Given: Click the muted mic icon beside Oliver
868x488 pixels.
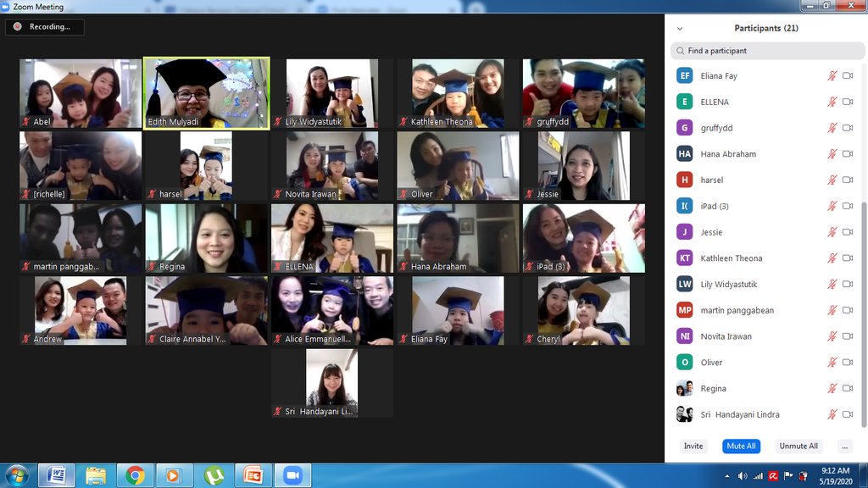Looking at the screenshot, I should click(x=832, y=363).
